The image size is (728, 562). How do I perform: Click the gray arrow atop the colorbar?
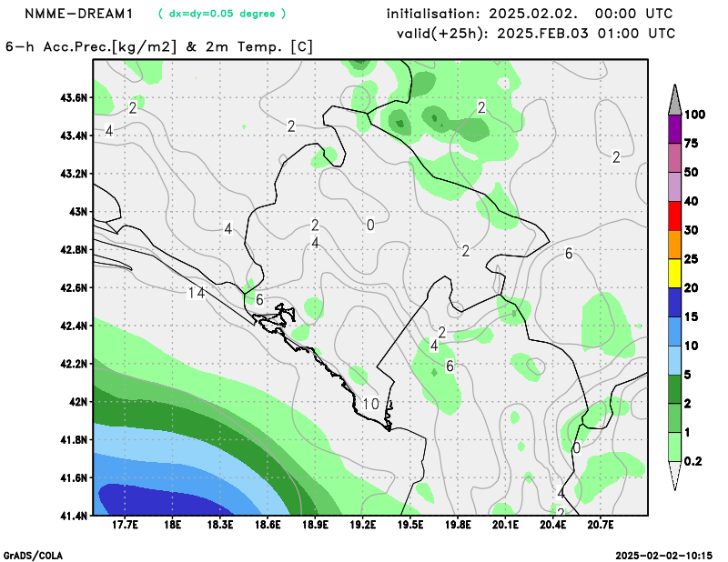pyautogui.click(x=674, y=100)
